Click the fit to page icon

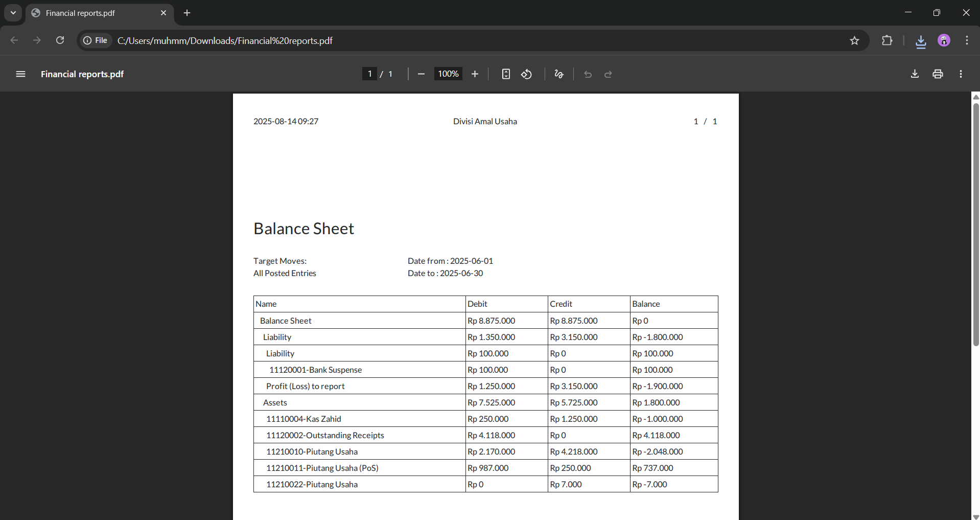coord(505,74)
